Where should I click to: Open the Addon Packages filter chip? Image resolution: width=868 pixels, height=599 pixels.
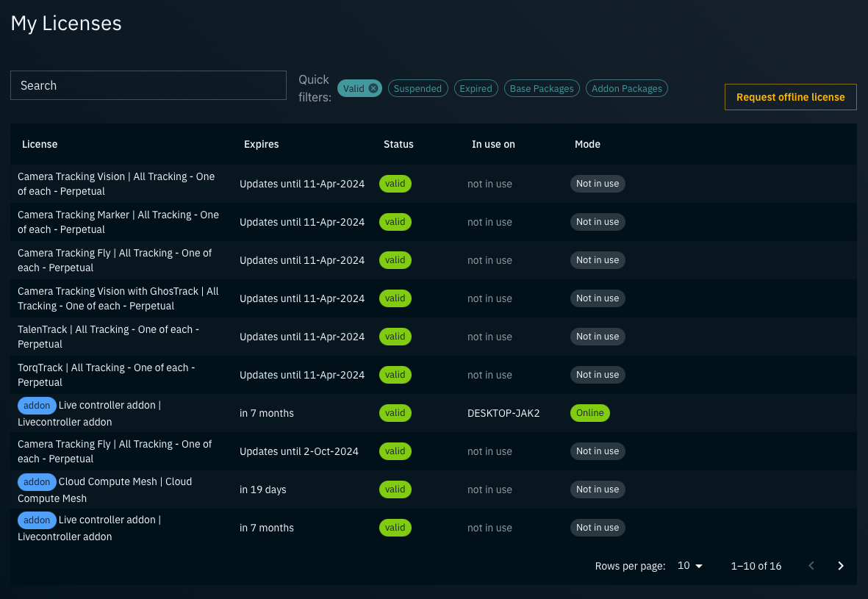(x=626, y=87)
